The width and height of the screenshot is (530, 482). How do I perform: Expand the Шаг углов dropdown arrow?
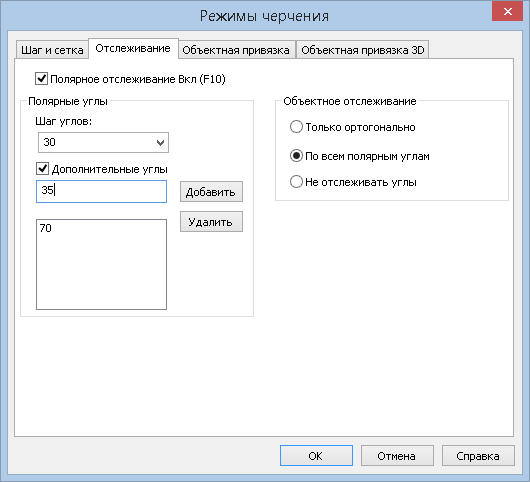pyautogui.click(x=160, y=143)
